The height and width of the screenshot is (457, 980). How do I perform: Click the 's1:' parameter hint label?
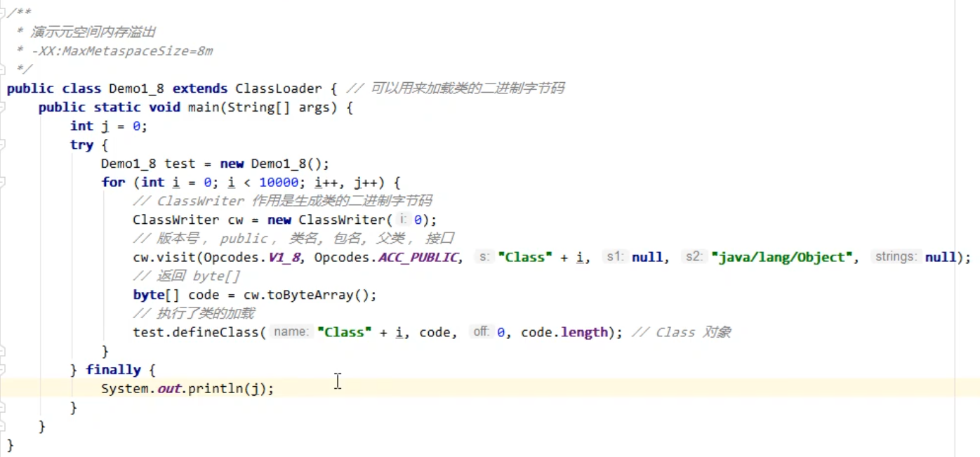tap(614, 258)
